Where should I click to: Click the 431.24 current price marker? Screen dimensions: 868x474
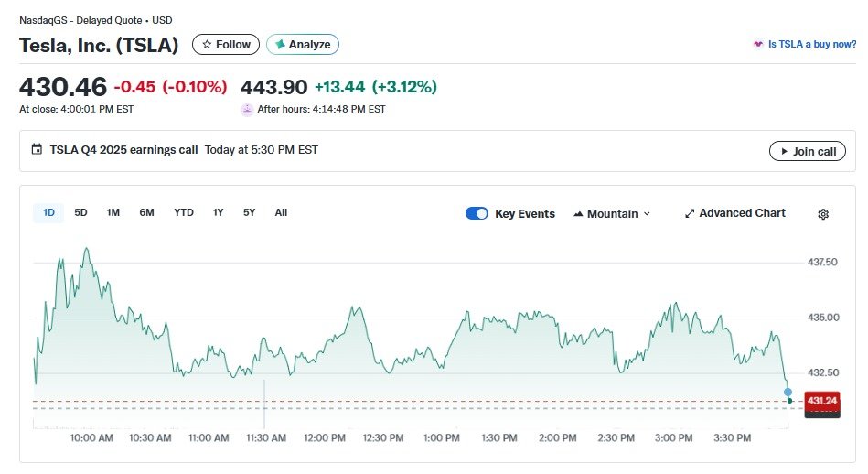click(x=821, y=401)
